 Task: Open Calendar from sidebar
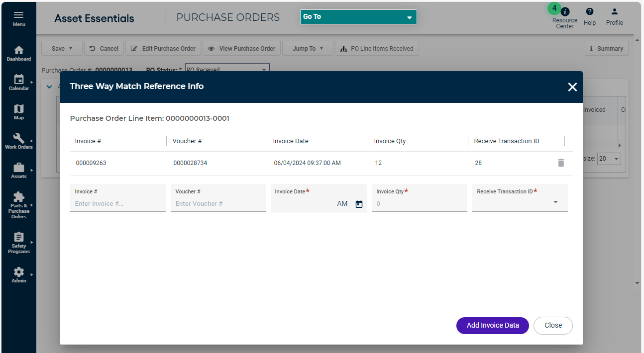pyautogui.click(x=18, y=83)
